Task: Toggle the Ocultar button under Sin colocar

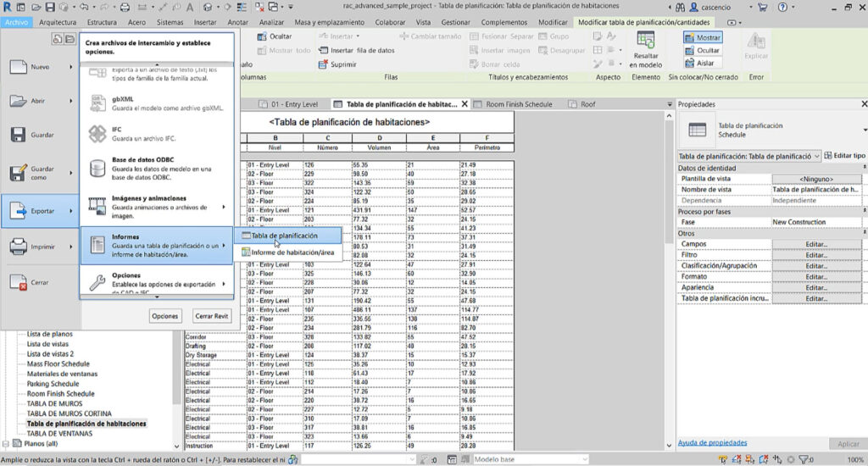Action: pyautogui.click(x=702, y=51)
